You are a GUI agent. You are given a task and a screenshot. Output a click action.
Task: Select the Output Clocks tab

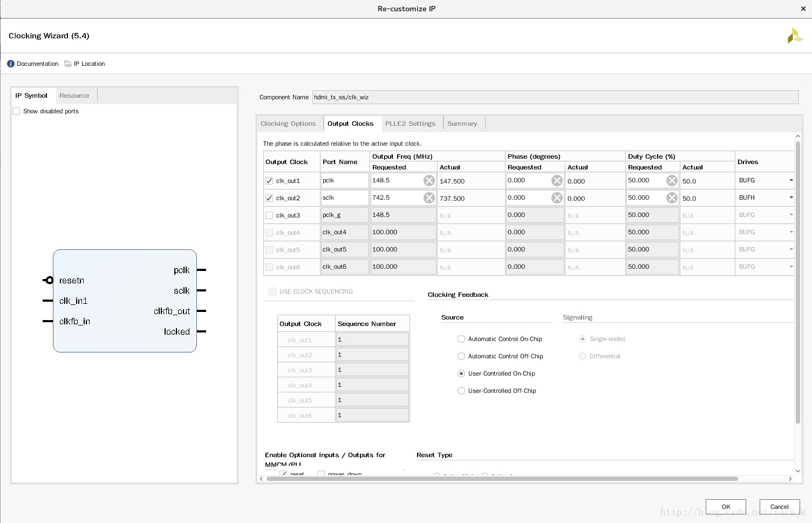pos(351,124)
